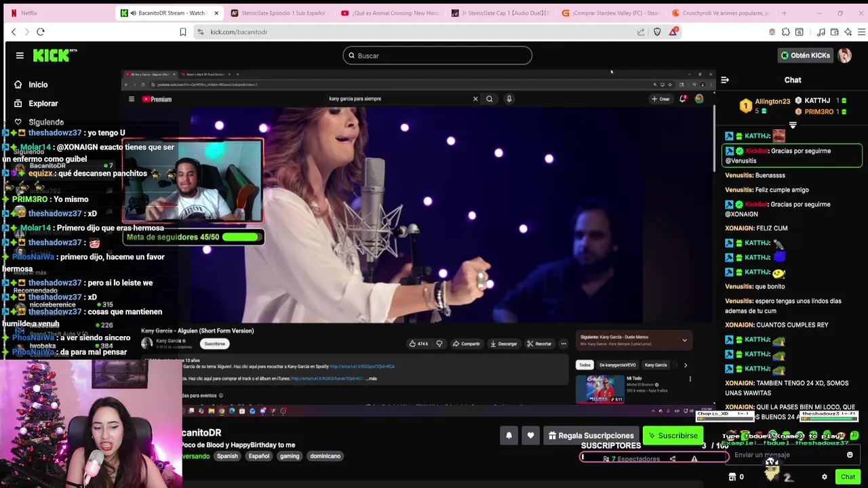Open Brave Shields lion icon
This screenshot has height=488, width=868.
tap(657, 32)
